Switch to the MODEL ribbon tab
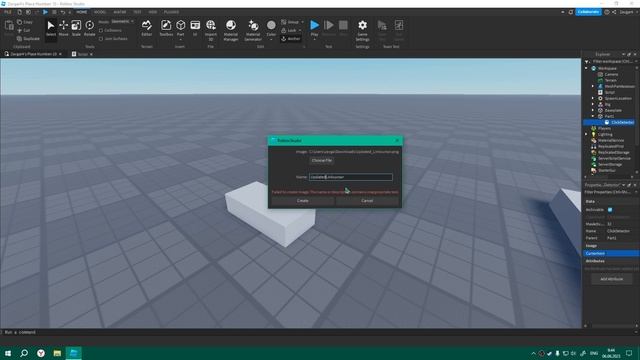This screenshot has height=360, width=640. pos(100,12)
